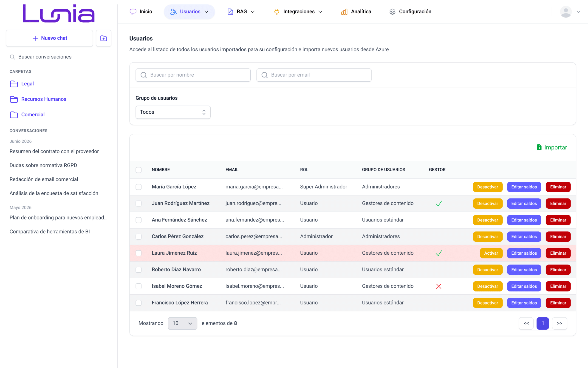Viewport: 588px width, 368px height.
Task: Open the page size 10 dropdown
Action: coord(182,323)
